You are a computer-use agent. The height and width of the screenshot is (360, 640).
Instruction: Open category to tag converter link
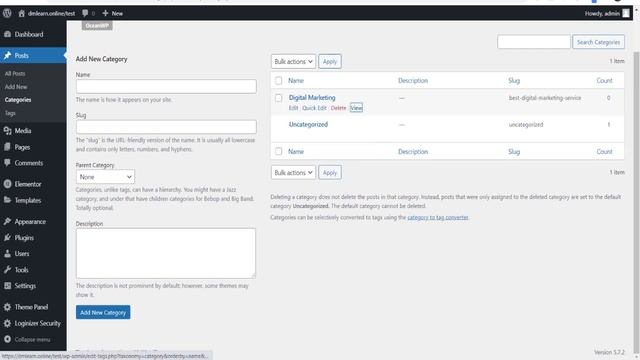point(438,218)
